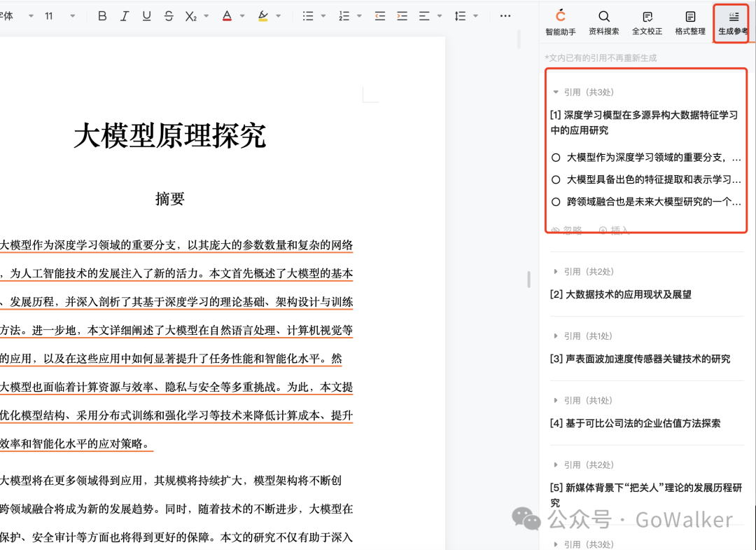This screenshot has height=550, width=756.
Task: Click reference [4] 基于可比公司法的企业估值方法探索
Action: tap(635, 423)
